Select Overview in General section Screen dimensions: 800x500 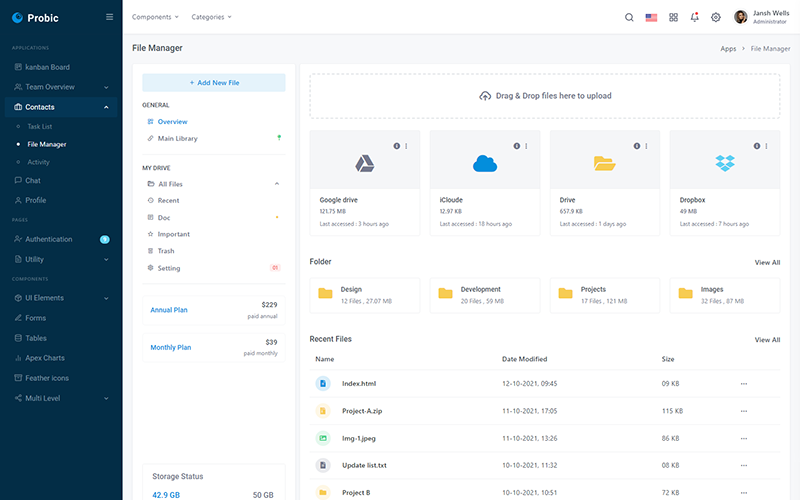tap(172, 122)
